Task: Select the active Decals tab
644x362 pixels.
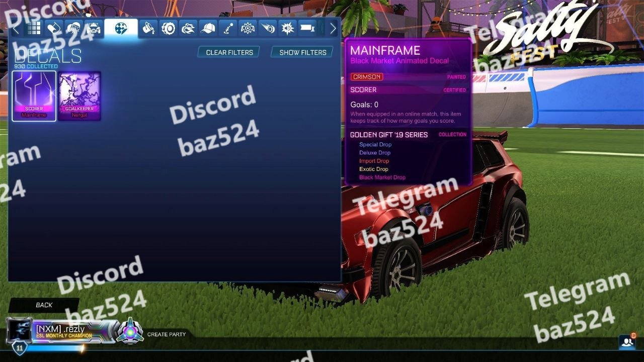Action: point(121,29)
